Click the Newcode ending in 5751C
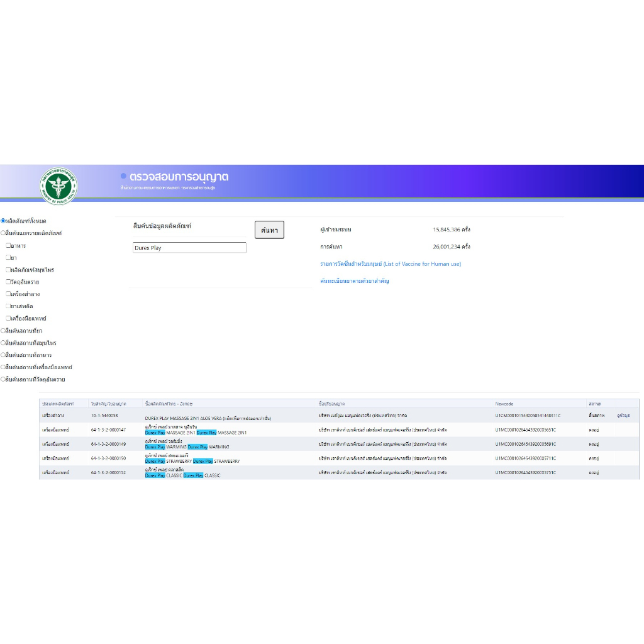The image size is (644, 644). pyautogui.click(x=525, y=473)
